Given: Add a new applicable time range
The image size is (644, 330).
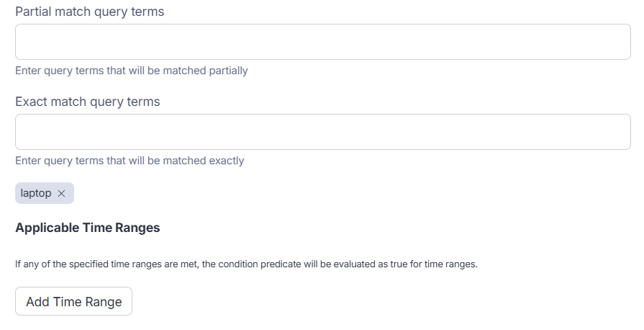Looking at the screenshot, I should (73, 301).
